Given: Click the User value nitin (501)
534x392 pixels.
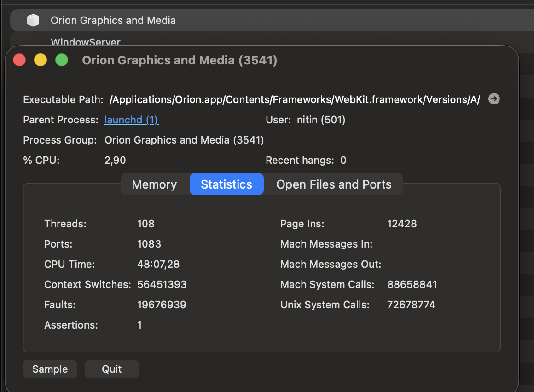Looking at the screenshot, I should (x=318, y=120).
